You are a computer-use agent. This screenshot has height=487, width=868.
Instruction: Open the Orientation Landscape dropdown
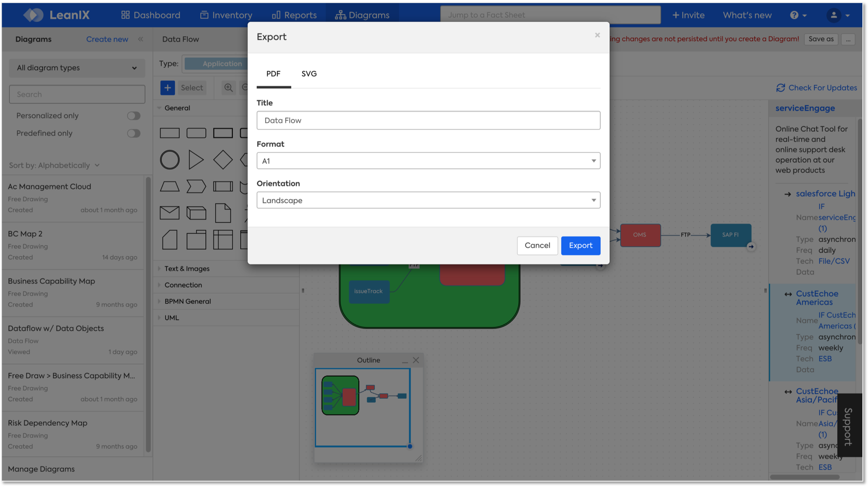pyautogui.click(x=428, y=200)
